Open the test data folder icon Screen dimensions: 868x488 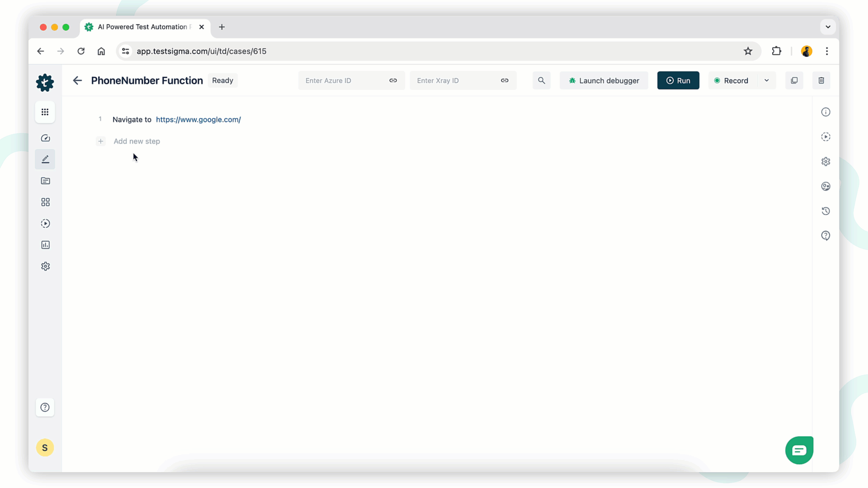[x=45, y=181]
